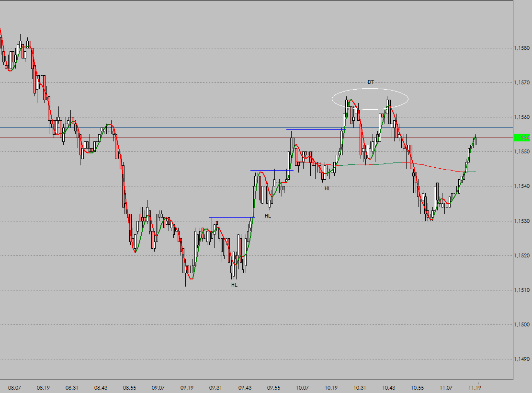Click the 08:31 time axis label

click(x=72, y=388)
